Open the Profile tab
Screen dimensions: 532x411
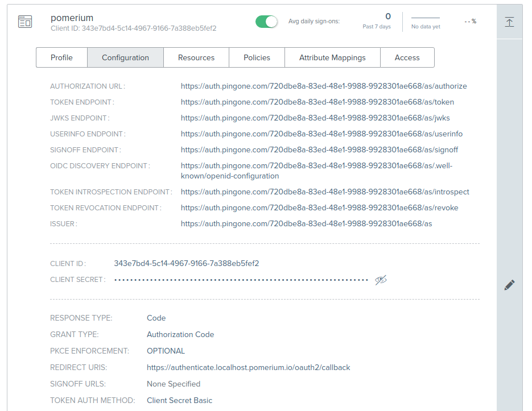click(62, 57)
